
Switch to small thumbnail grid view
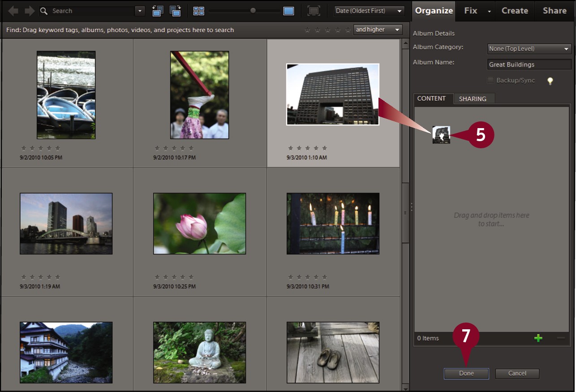199,11
